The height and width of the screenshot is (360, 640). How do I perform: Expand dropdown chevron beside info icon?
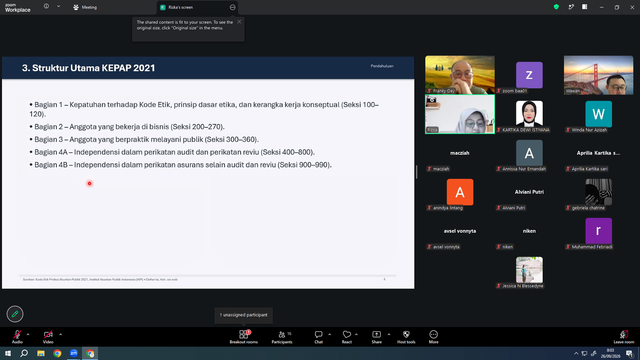[58, 7]
